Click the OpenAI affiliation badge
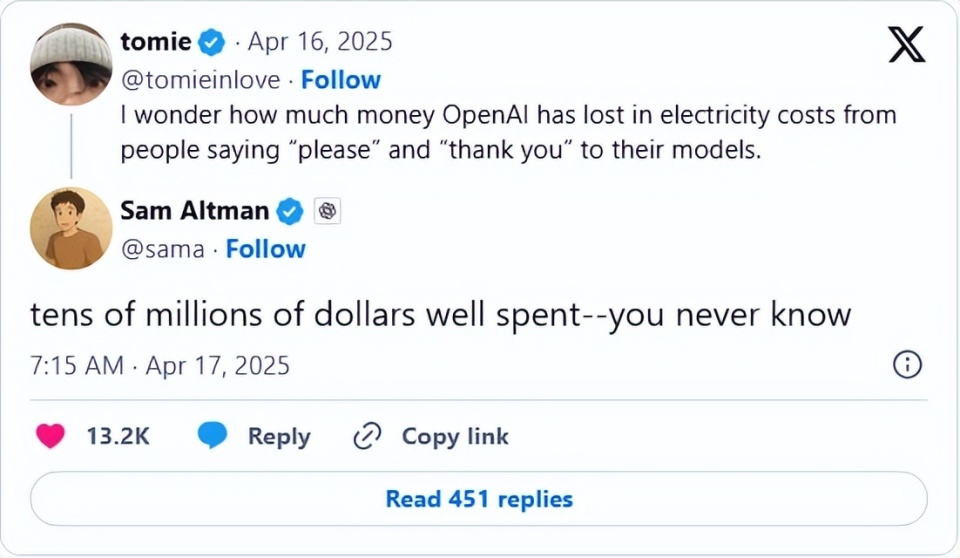Image resolution: width=960 pixels, height=558 pixels. pyautogui.click(x=328, y=211)
